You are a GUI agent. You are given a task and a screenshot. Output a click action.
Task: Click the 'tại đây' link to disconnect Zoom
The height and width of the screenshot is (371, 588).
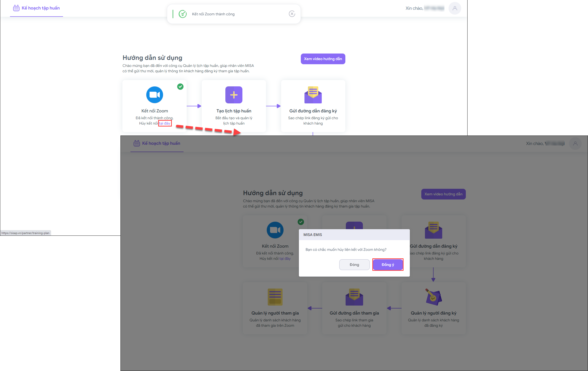165,123
